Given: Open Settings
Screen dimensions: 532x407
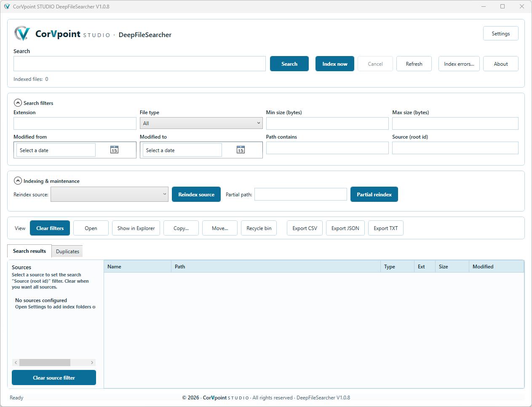Looking at the screenshot, I should pos(501,33).
